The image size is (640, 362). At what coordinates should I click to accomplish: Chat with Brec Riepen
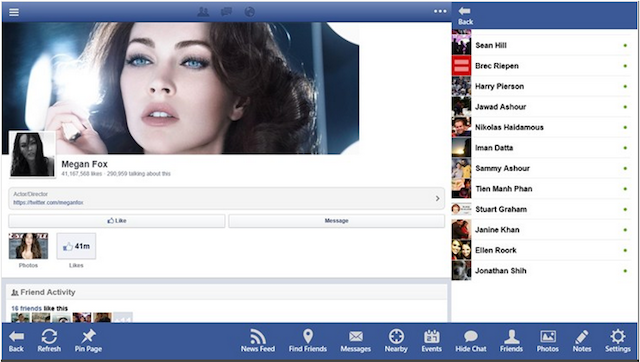coord(541,66)
